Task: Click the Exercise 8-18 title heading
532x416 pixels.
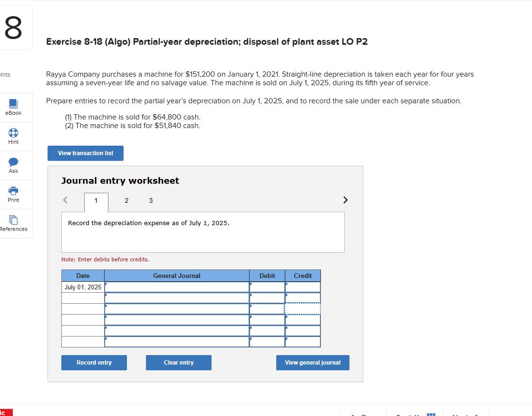Action: pyautogui.click(x=207, y=42)
